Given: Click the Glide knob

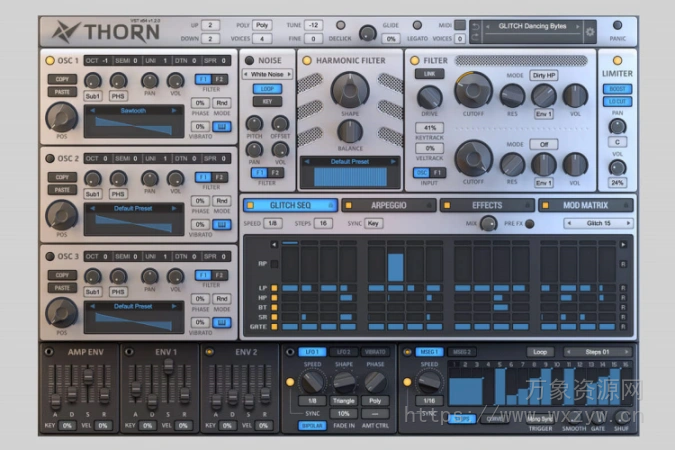Looking at the screenshot, I should point(368,33).
